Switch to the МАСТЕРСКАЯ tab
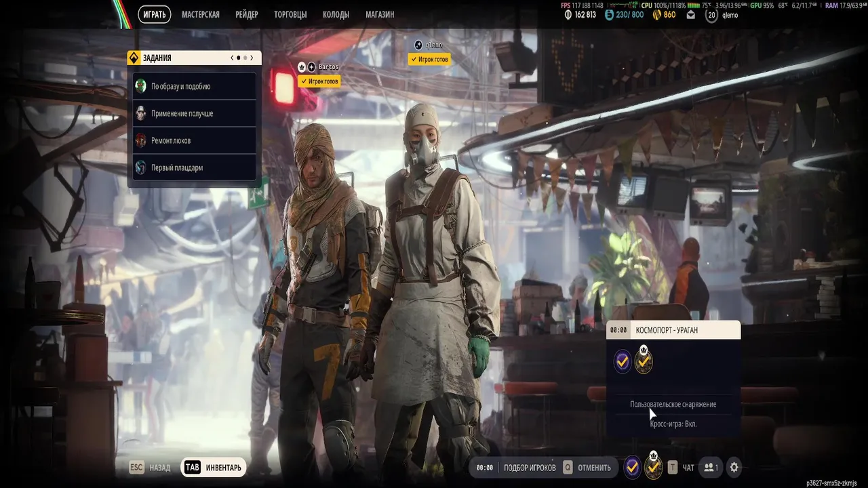This screenshot has width=868, height=488. coord(201,14)
